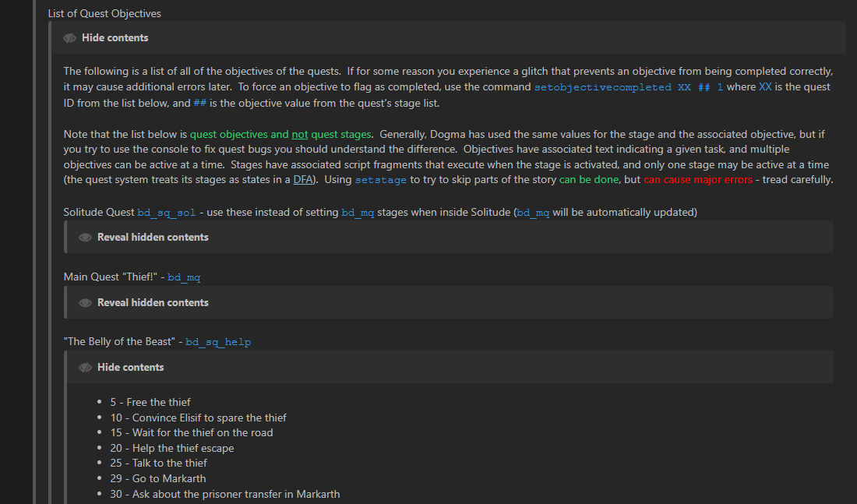Reveal hidden contents for Main Quest Thief
The image size is (857, 504).
coord(153,303)
